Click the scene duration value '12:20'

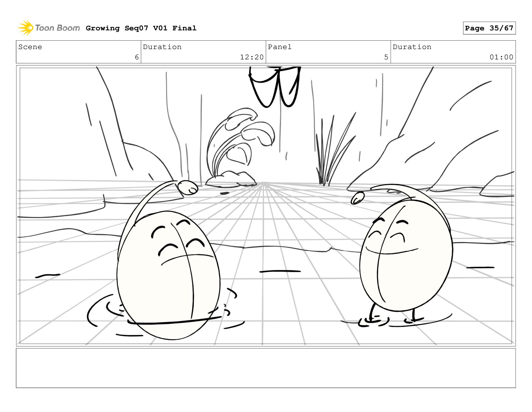click(252, 57)
